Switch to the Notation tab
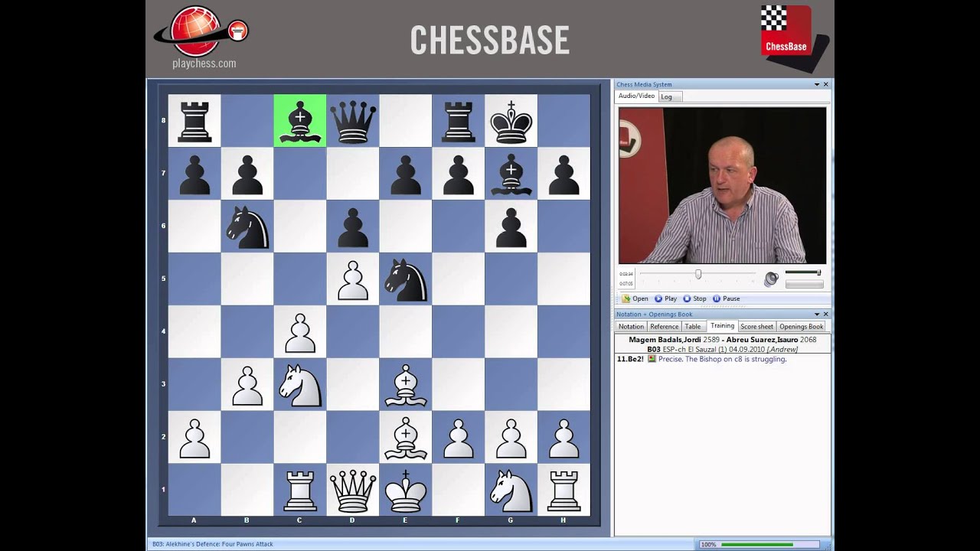The width and height of the screenshot is (980, 551). [x=631, y=327]
